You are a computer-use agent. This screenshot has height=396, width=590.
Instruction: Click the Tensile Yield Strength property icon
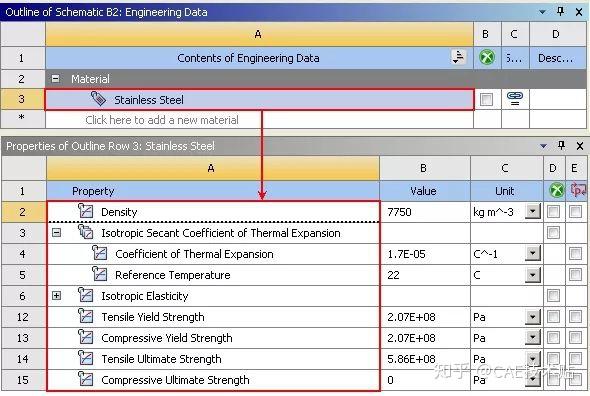click(85, 316)
